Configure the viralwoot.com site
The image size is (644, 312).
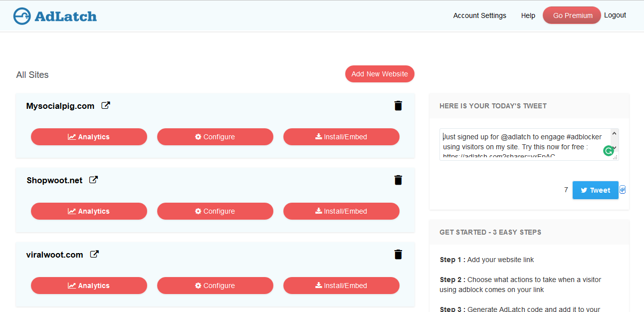pyautogui.click(x=215, y=286)
